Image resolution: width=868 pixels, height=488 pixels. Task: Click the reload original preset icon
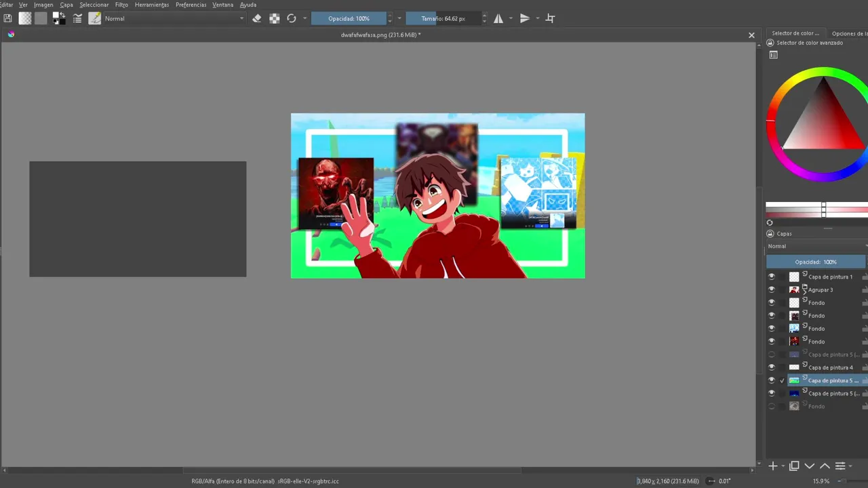coord(292,18)
